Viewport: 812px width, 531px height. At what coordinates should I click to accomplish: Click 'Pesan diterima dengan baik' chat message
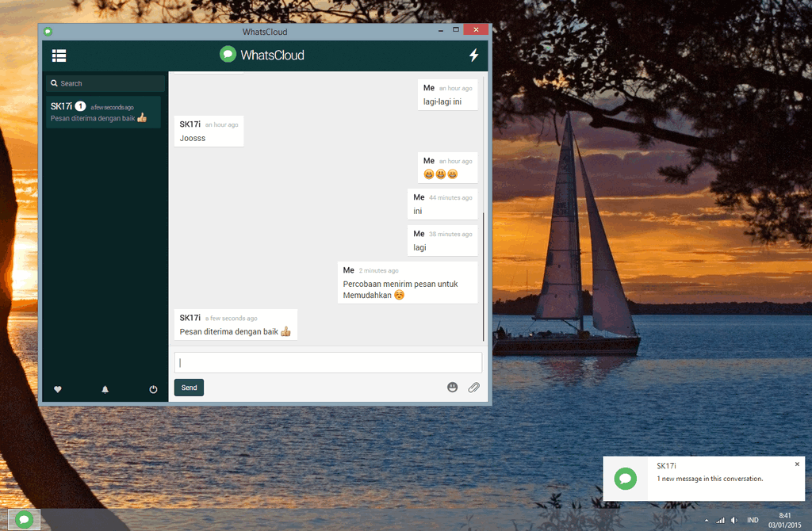coord(236,324)
